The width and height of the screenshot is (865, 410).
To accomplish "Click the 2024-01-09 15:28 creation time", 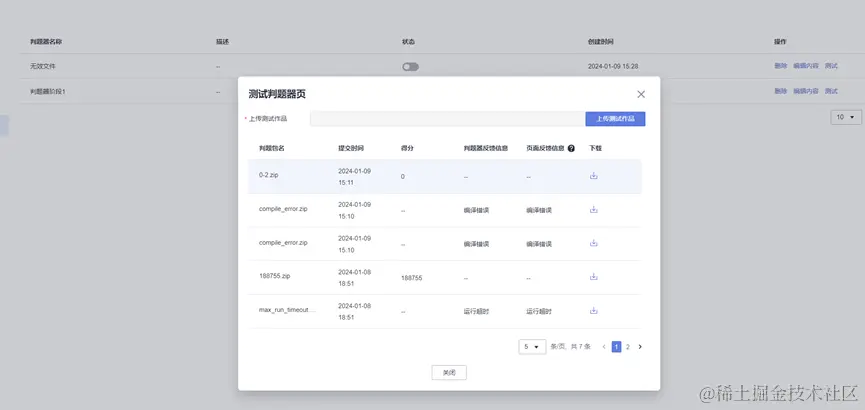I will coord(613,66).
